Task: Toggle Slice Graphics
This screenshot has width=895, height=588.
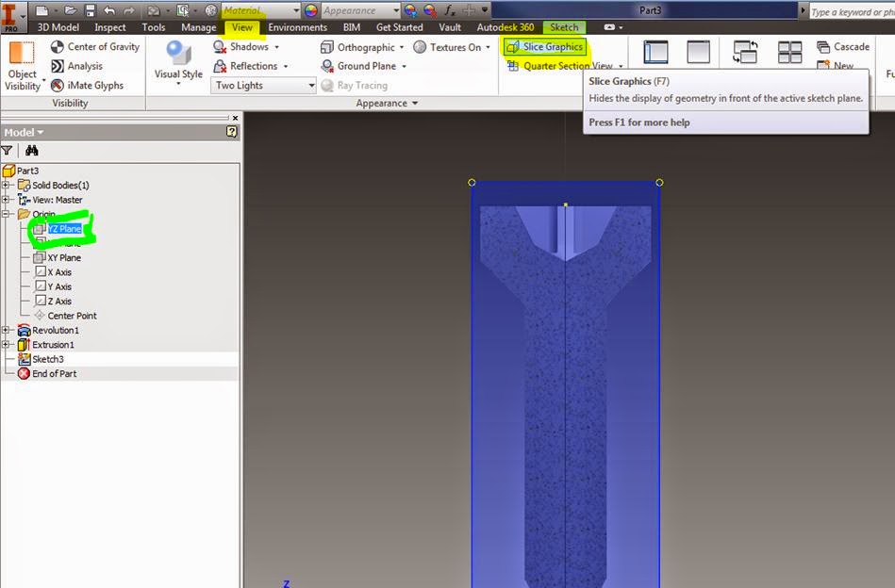Action: (545, 47)
